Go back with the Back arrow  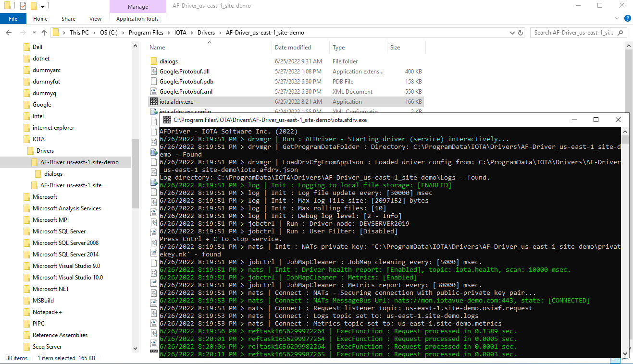[9, 33]
